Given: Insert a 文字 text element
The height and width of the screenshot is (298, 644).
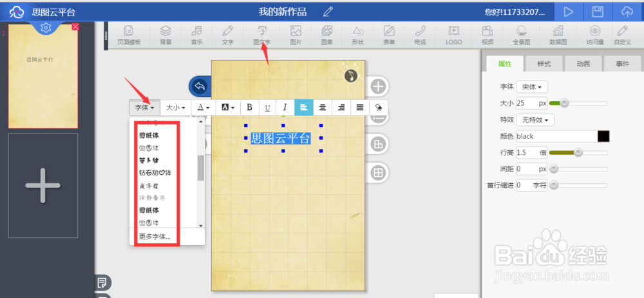Looking at the screenshot, I should (x=227, y=35).
